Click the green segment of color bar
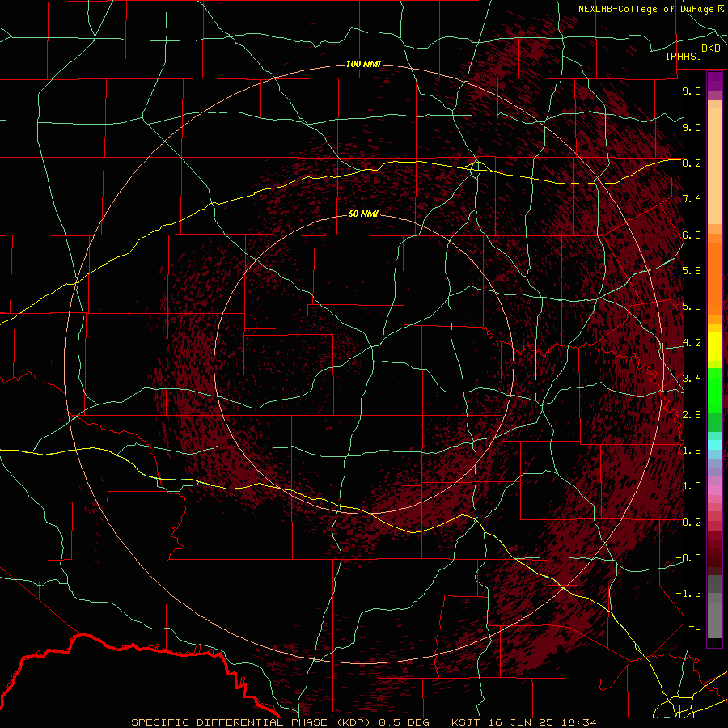 (x=714, y=390)
